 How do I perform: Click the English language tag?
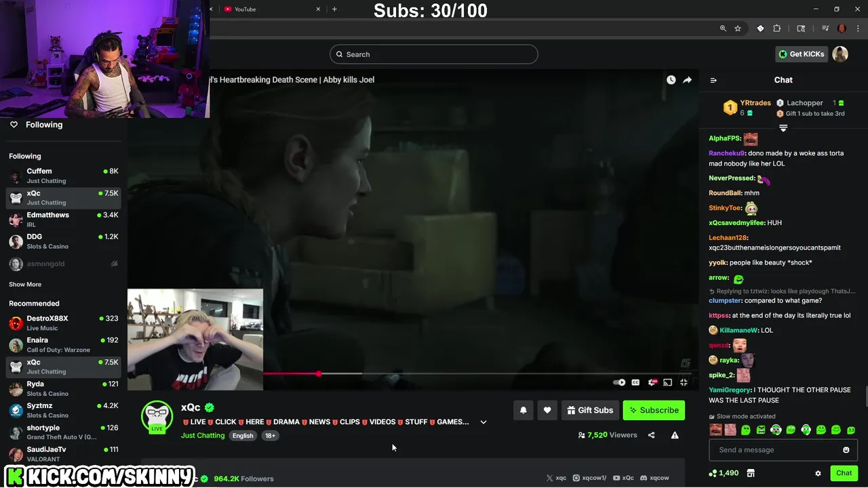click(x=243, y=436)
